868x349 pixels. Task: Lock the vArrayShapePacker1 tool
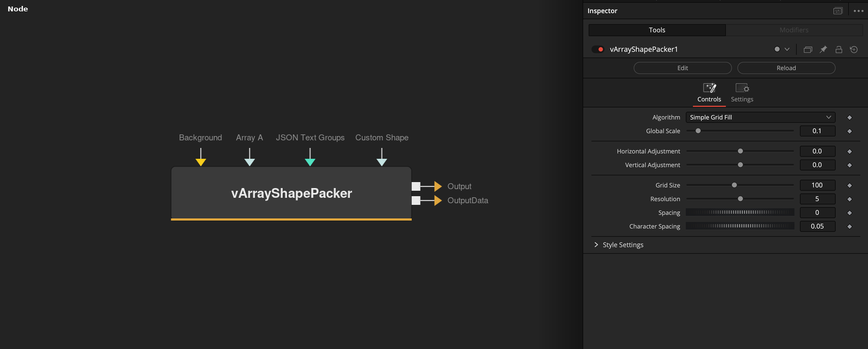click(x=839, y=49)
